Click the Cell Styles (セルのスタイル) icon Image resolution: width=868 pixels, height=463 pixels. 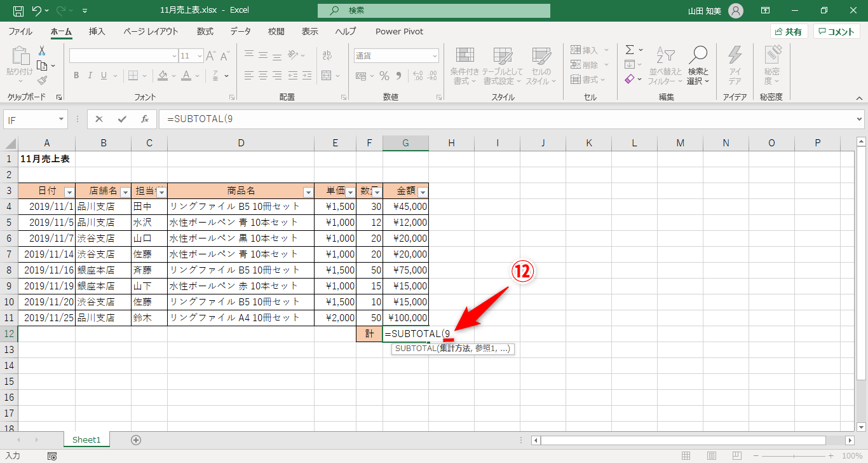541,55
